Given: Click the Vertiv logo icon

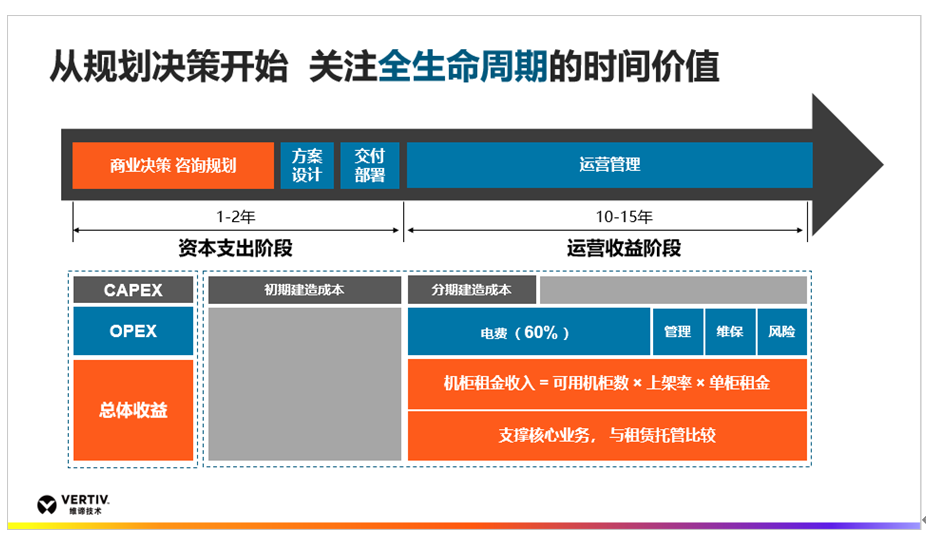Looking at the screenshot, I should coord(46,505).
